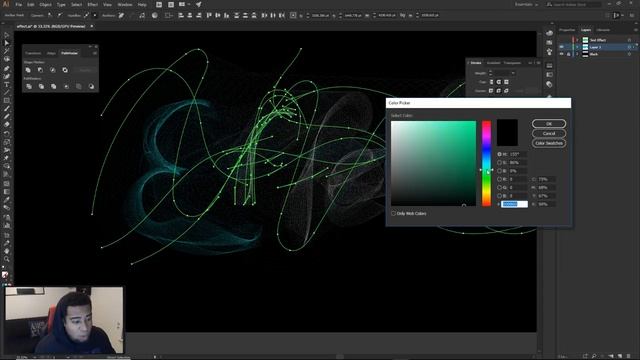
Task: Select the H hue radio button
Action: [499, 154]
